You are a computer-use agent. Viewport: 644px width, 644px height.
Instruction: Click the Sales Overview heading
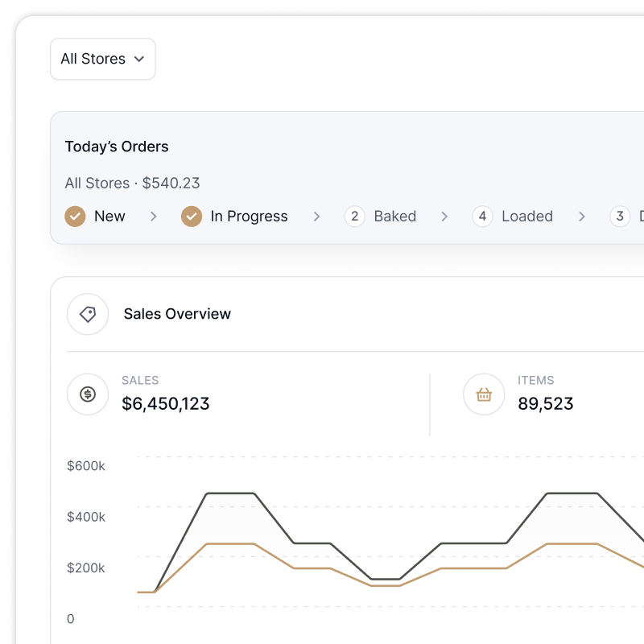tap(177, 314)
